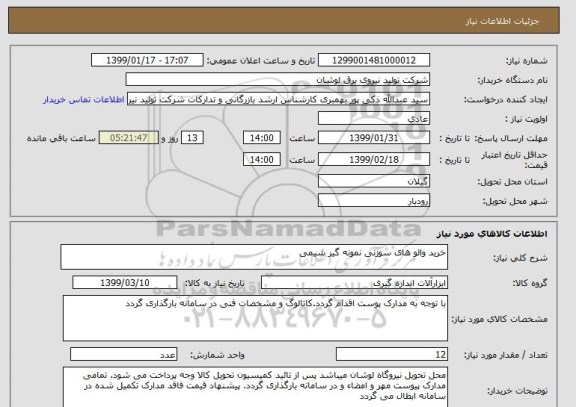Image resolution: width=576 pixels, height=407 pixels.
Task: Select the price validity date 1399/02/18
Action: pos(374,159)
